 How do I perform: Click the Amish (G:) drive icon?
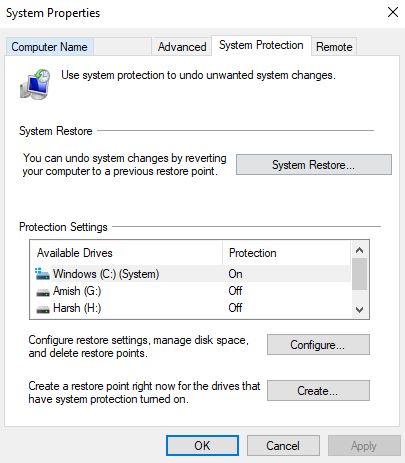coord(43,292)
